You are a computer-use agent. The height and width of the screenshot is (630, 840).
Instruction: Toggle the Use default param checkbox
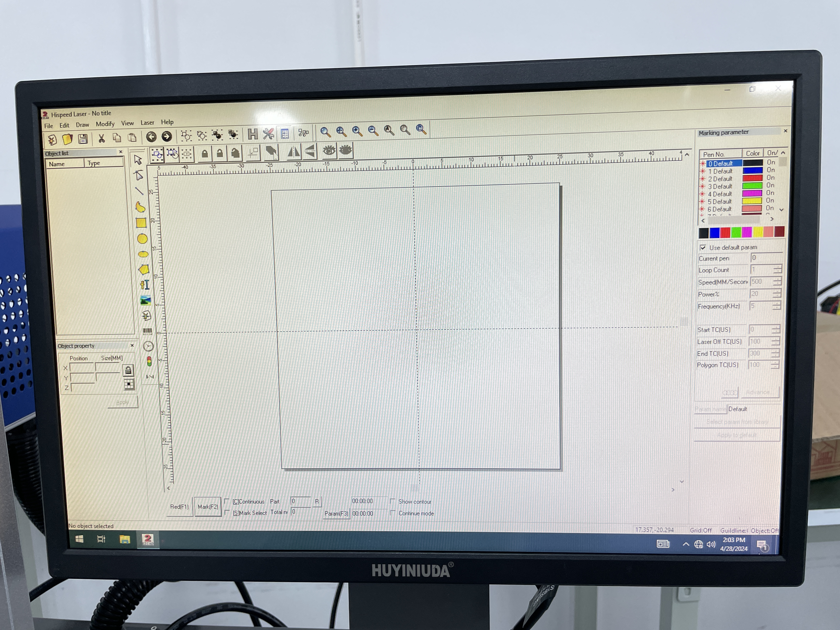tap(702, 247)
